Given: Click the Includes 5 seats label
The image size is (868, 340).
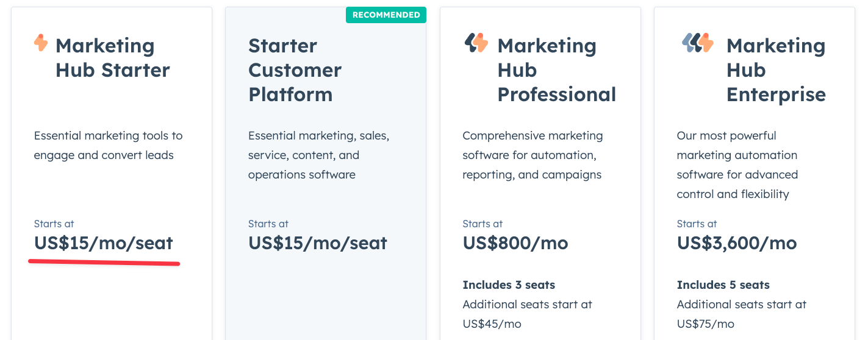Looking at the screenshot, I should pos(723,285).
